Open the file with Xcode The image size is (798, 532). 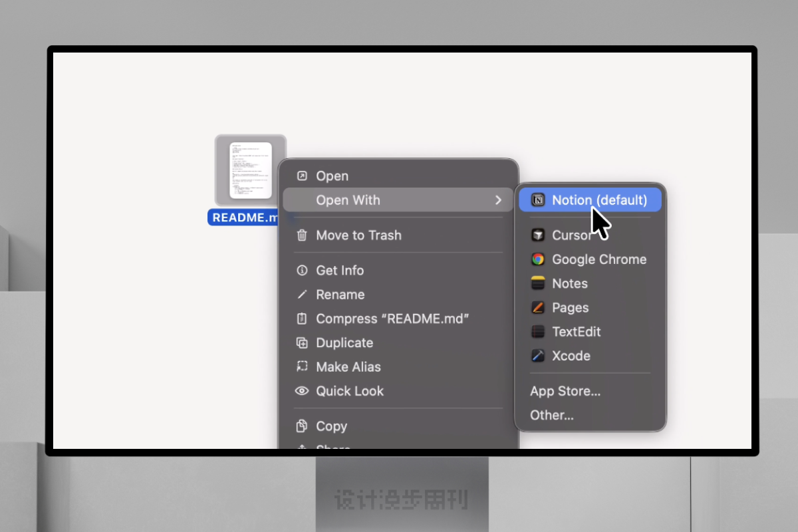click(x=591, y=356)
